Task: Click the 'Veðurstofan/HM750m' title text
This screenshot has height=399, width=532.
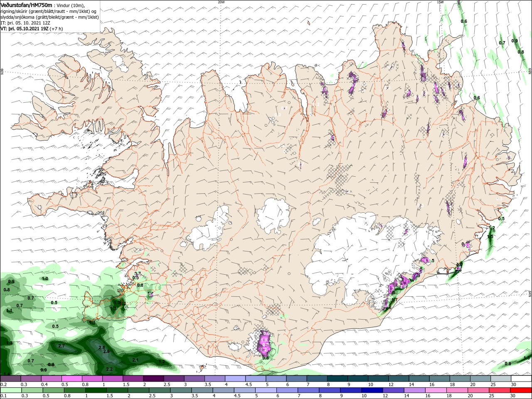Action: [x=26, y=5]
